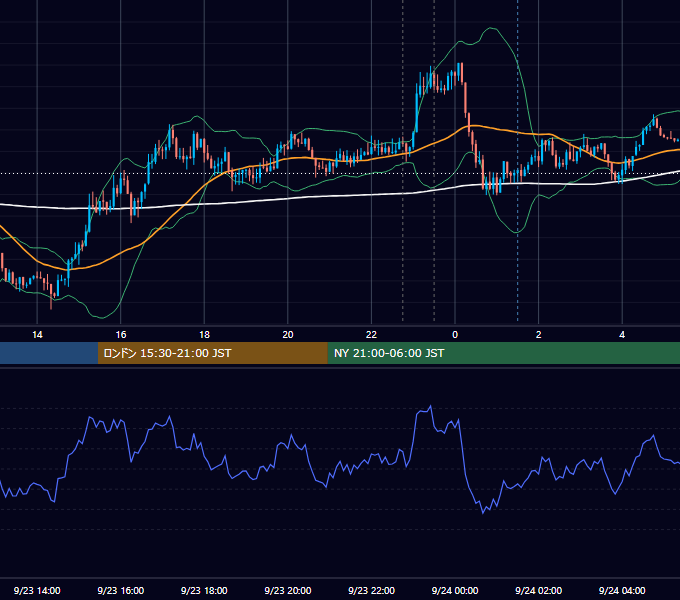Image resolution: width=680 pixels, height=600 pixels.
Task: Click the 9/23 18:00 label on the lower axis
Action: pos(204,590)
